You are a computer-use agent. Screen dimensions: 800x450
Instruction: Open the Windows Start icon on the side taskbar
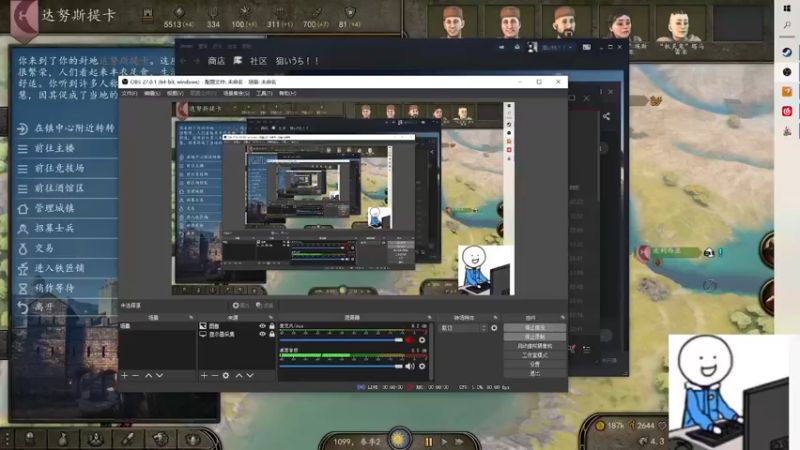pyautogui.click(x=787, y=8)
